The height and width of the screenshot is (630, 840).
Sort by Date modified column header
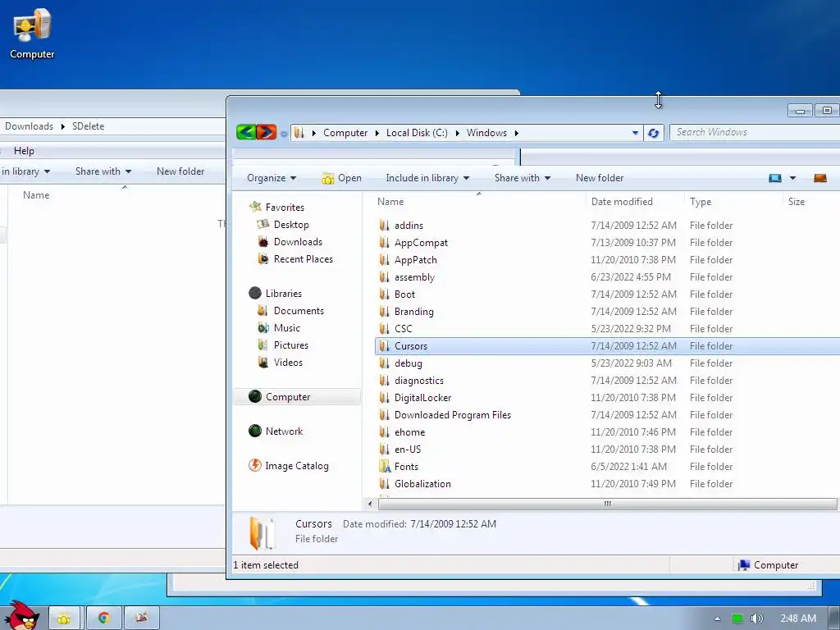tap(635, 202)
